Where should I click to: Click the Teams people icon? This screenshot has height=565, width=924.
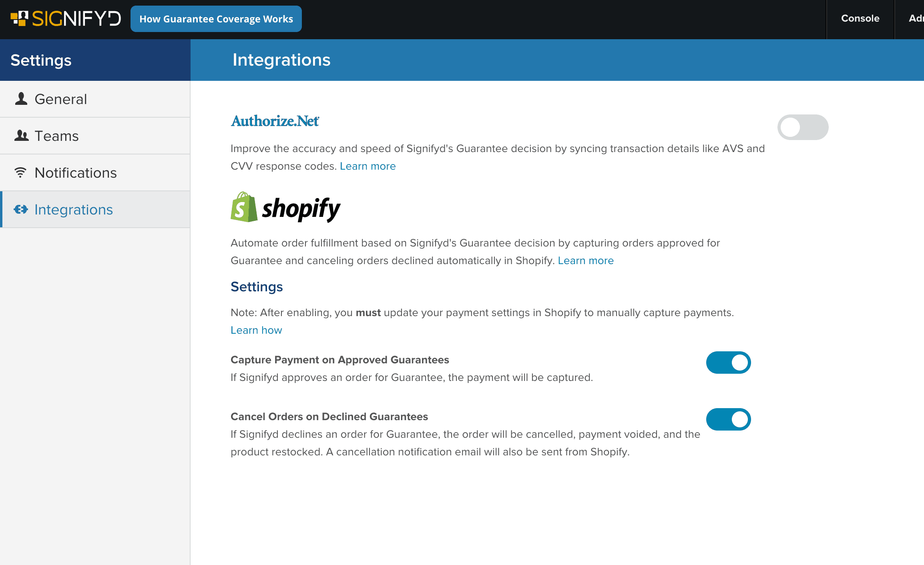tap(21, 136)
